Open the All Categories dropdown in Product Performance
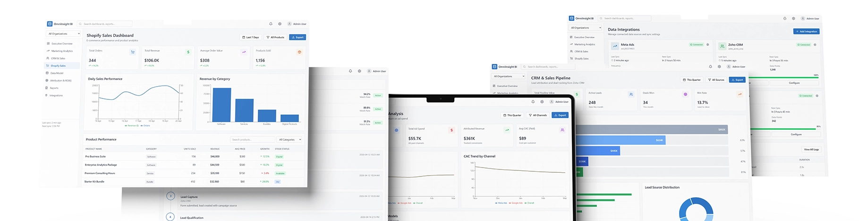Image resolution: width=868 pixels, height=221 pixels. pyautogui.click(x=290, y=140)
